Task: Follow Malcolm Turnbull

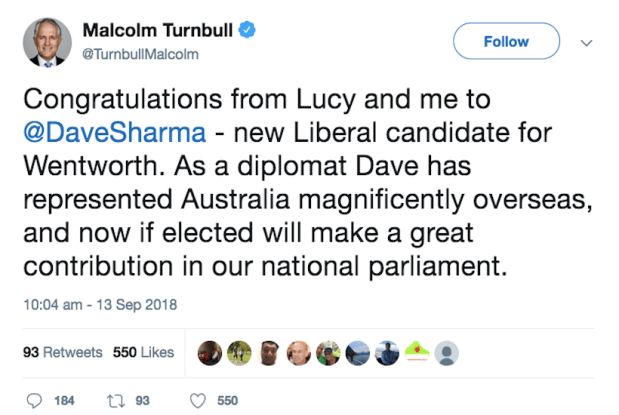Action: coord(505,42)
